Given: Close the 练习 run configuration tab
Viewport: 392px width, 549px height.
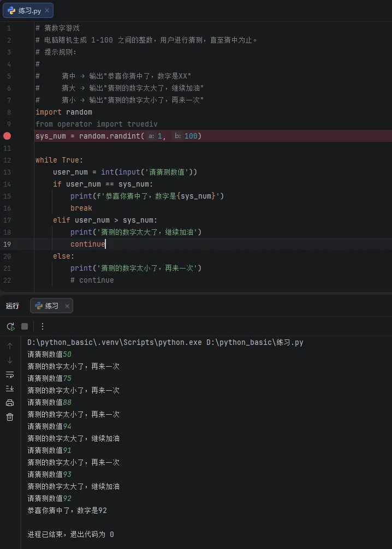Looking at the screenshot, I should (x=67, y=306).
